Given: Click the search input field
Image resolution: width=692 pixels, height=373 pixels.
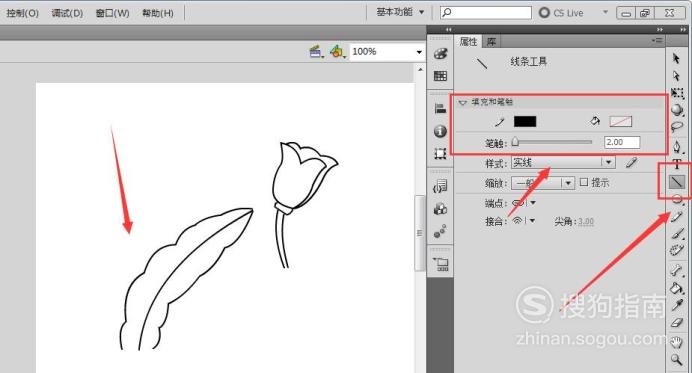Looking at the screenshot, I should (x=486, y=12).
